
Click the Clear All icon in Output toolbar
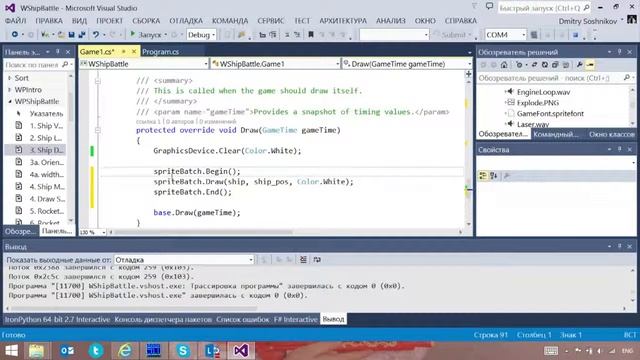[x=303, y=260]
